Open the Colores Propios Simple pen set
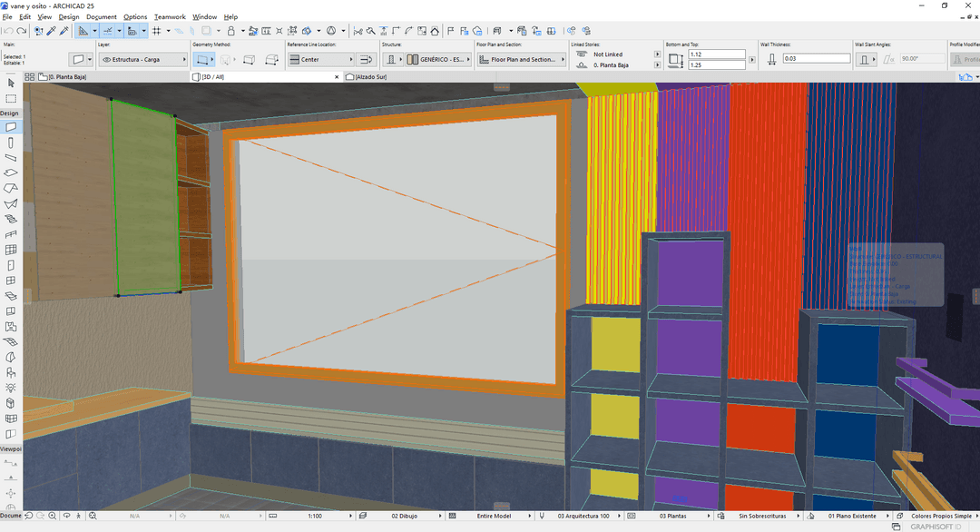The height and width of the screenshot is (532, 980). (940, 516)
